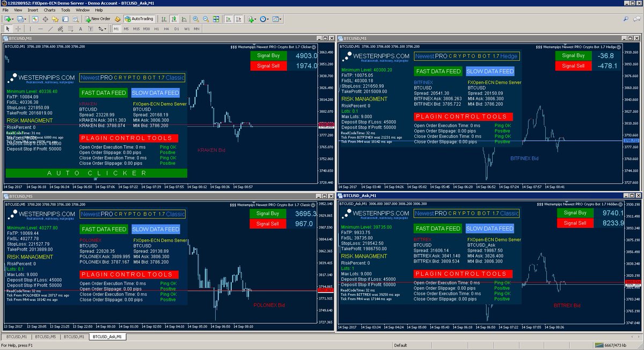Image resolution: width=644 pixels, height=350 pixels.
Task: Switch to MN timeframe
Action: click(196, 29)
